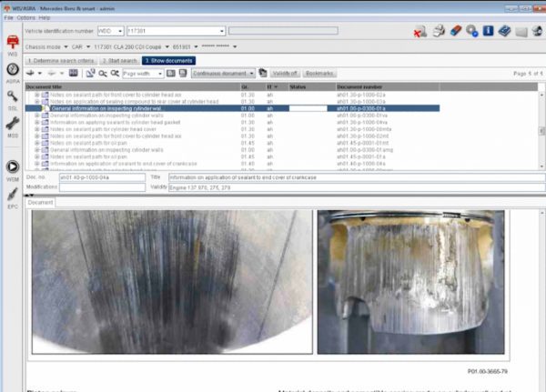Open the back arrow history dropdown
The height and width of the screenshot is (392, 546).
[x=40, y=73]
